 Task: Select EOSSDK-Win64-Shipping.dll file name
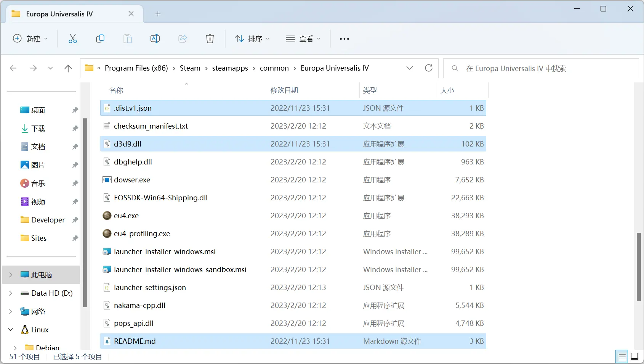(x=161, y=198)
